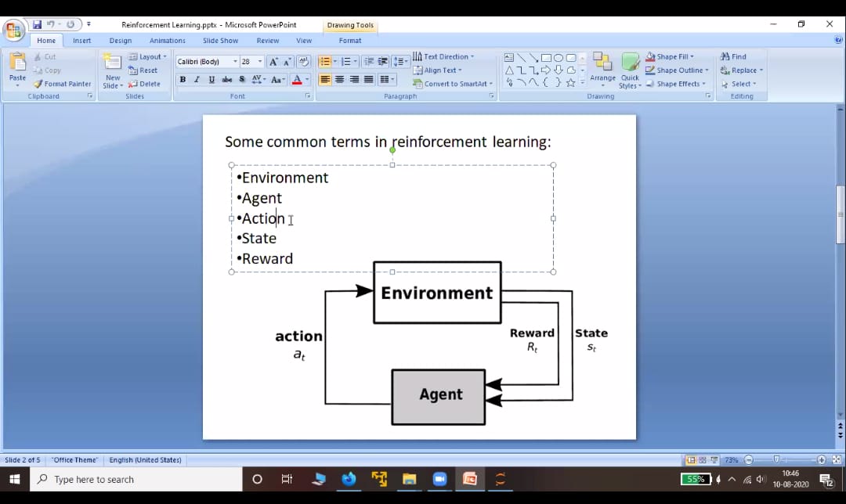Insert a New Slide

pos(113,69)
